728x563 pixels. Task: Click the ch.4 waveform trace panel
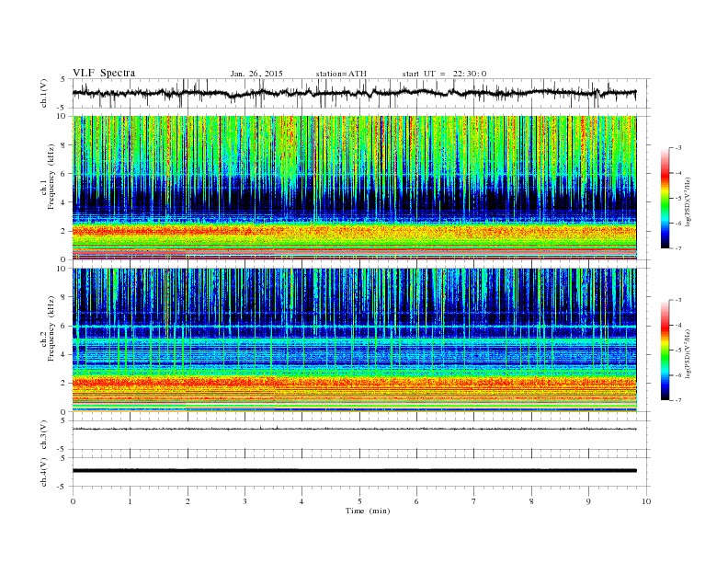click(x=361, y=472)
